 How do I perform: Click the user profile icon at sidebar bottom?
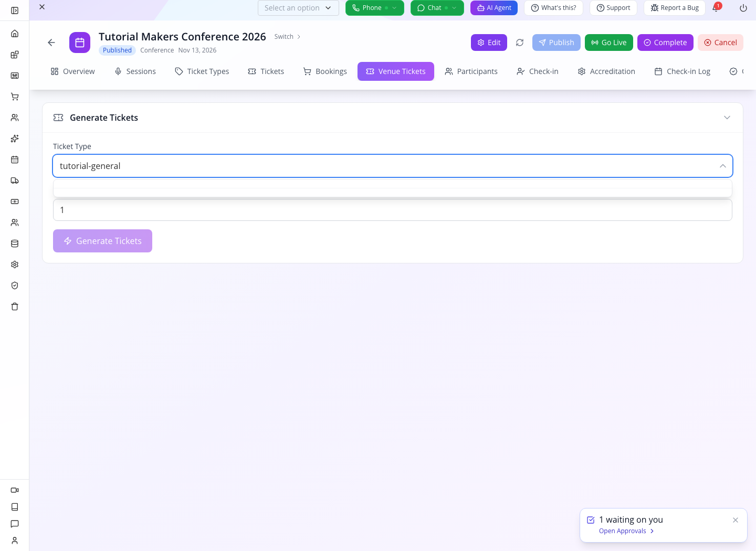[x=15, y=541]
